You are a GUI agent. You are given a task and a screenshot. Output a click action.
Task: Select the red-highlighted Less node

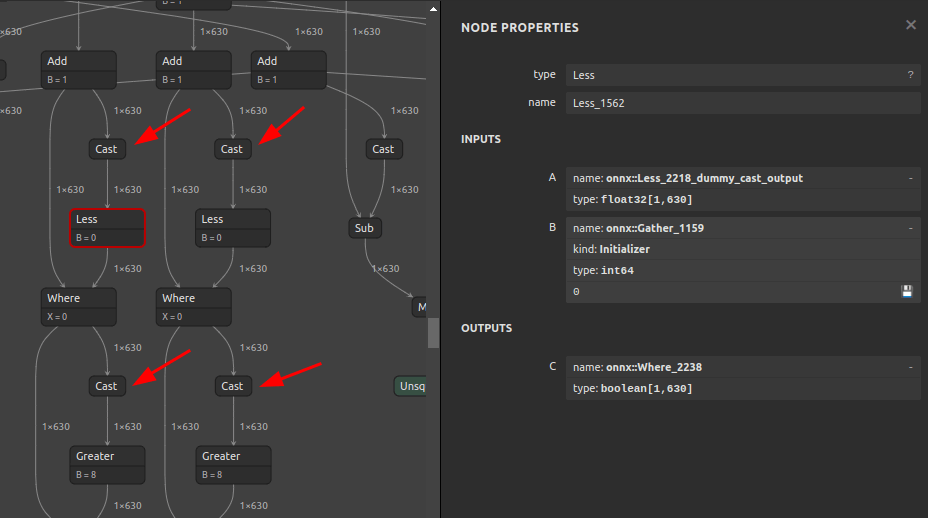coord(107,228)
